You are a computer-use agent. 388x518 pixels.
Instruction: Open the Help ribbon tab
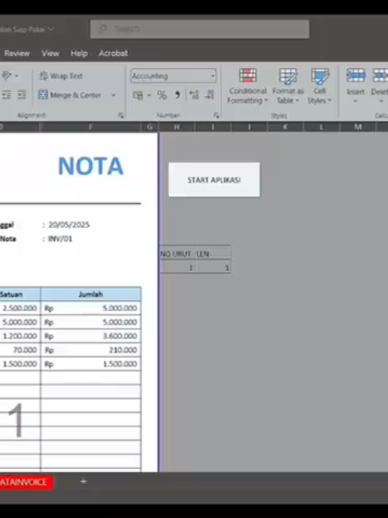pyautogui.click(x=79, y=53)
